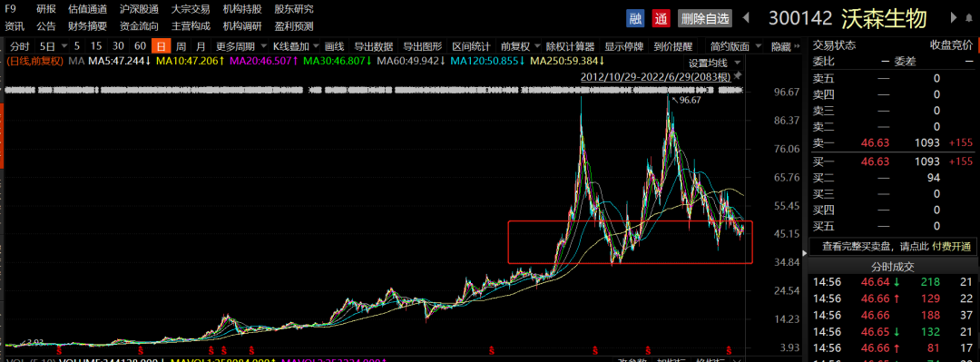Screen dimensions: 980x362
Task: Open the 盈利预测 earnings forecast menu
Action: coord(294,26)
